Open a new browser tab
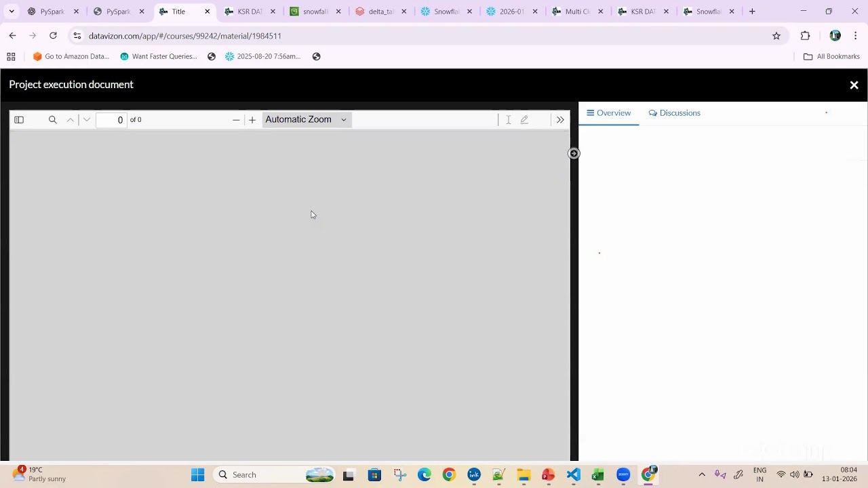Image resolution: width=868 pixels, height=488 pixels. click(752, 12)
